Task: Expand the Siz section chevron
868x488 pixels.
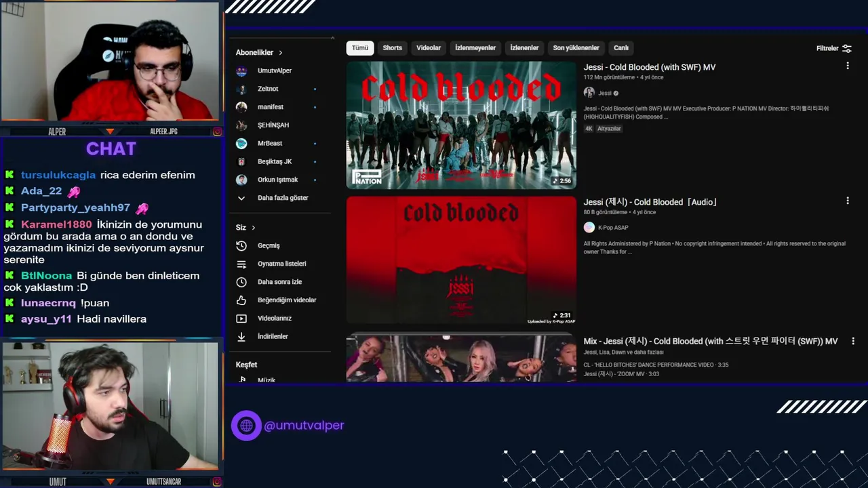Action: tap(254, 228)
